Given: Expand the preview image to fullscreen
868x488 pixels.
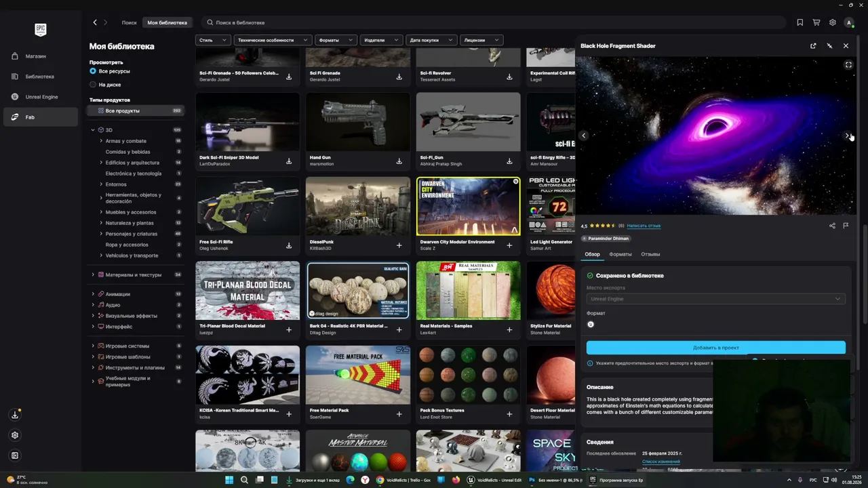Looking at the screenshot, I should click(x=848, y=65).
